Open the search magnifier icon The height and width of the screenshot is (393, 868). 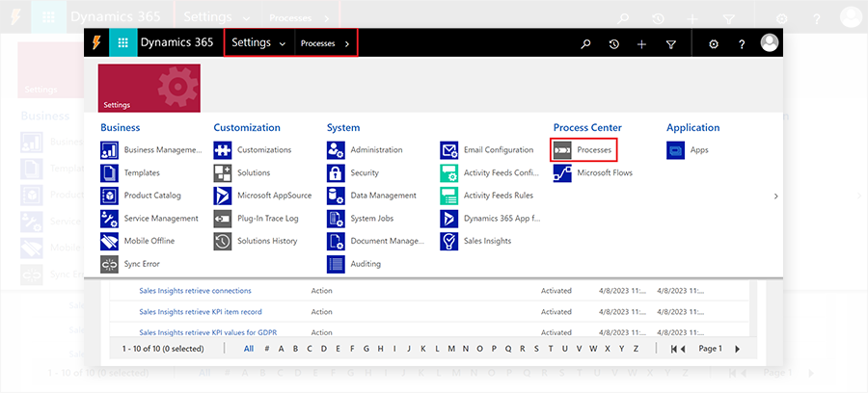point(585,44)
